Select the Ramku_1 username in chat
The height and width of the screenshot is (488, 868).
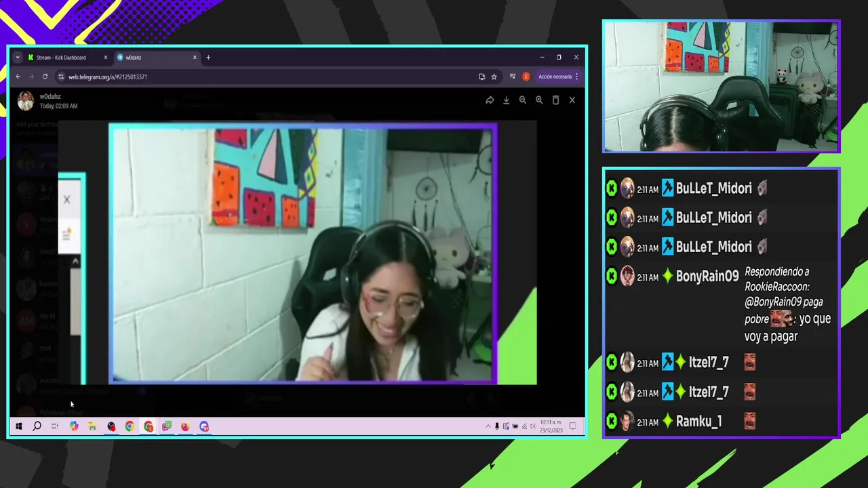click(x=698, y=422)
